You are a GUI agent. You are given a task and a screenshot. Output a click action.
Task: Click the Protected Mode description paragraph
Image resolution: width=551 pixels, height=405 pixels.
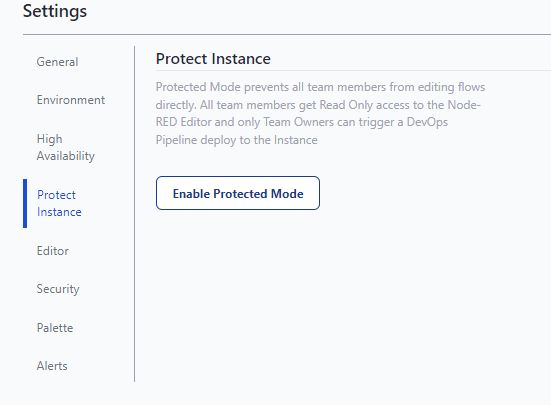320,113
